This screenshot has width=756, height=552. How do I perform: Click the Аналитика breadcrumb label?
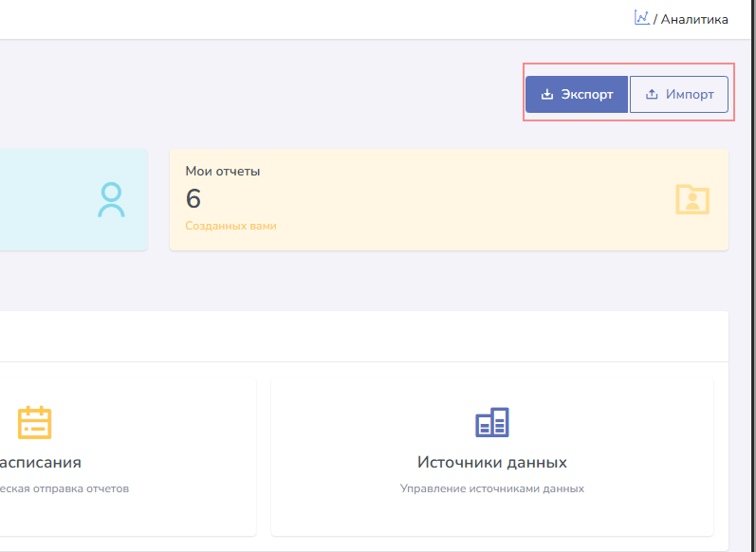(x=694, y=19)
